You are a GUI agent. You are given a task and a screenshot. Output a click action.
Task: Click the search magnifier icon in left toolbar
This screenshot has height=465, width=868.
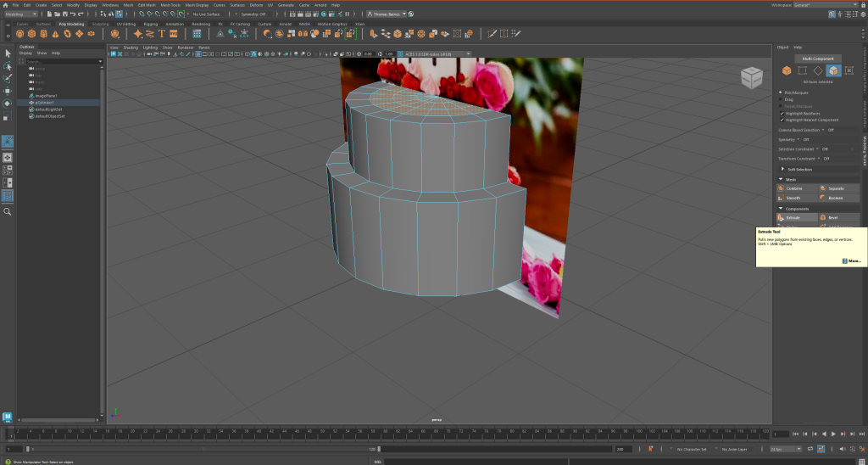coord(8,211)
